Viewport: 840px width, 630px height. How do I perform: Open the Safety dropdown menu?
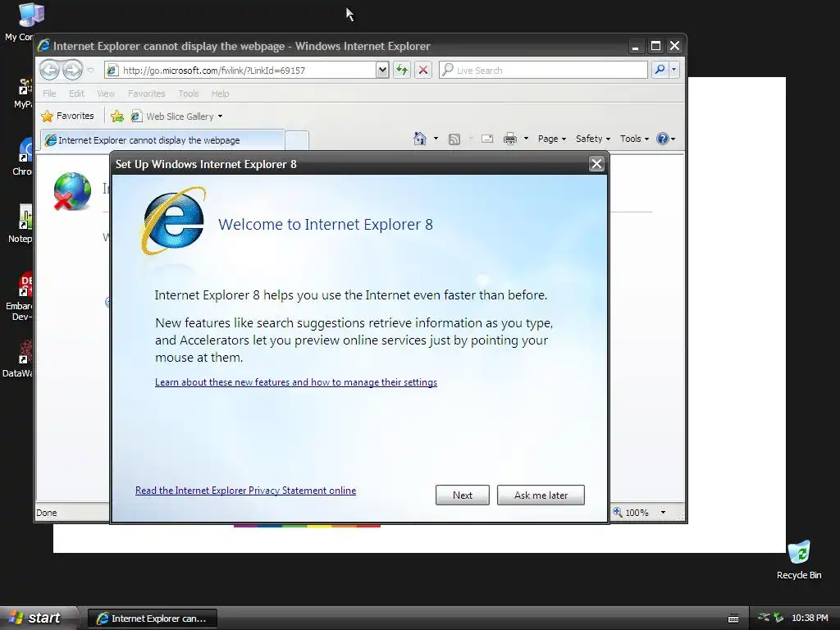coord(592,139)
